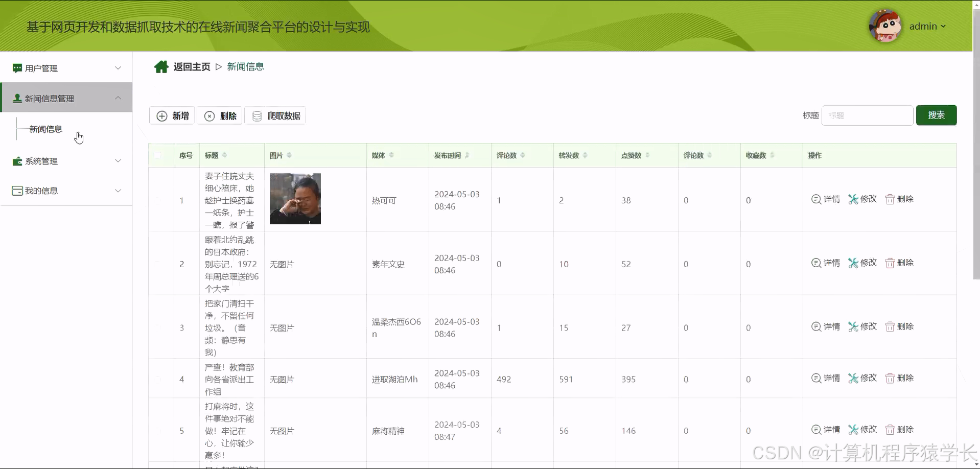Click 删除 trash for row 2 素年文史
Viewport: 980px width, 469px height.
pyautogui.click(x=890, y=263)
